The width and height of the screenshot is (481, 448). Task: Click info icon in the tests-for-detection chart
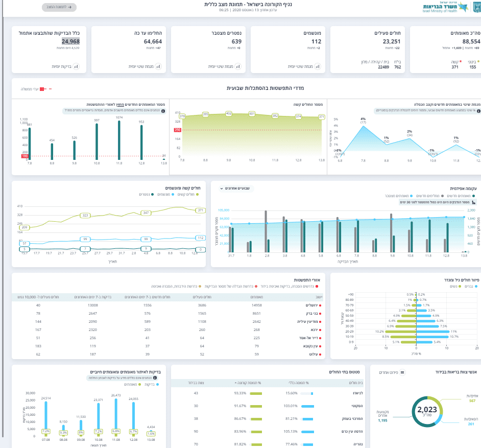coord(155,378)
